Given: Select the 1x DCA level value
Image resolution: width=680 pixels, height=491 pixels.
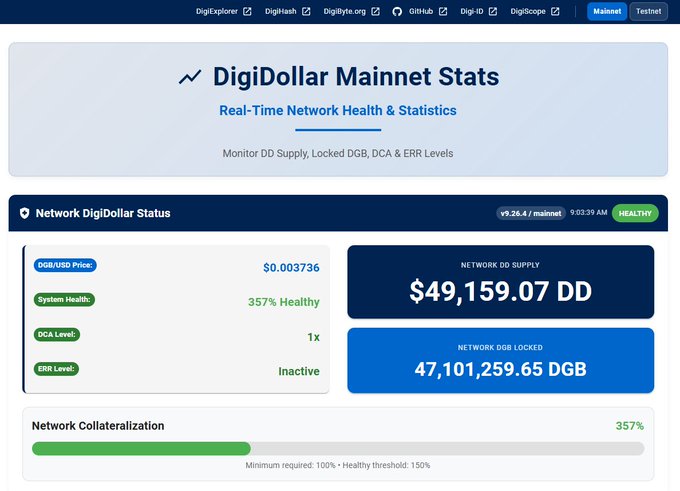Looking at the screenshot, I should [x=313, y=337].
